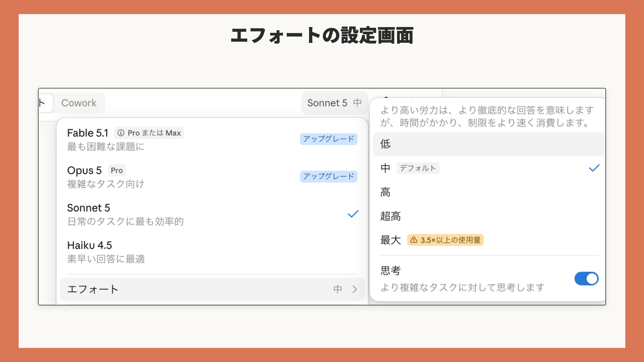Set effort level to 超高
This screenshot has width=644, height=362.
click(489, 216)
